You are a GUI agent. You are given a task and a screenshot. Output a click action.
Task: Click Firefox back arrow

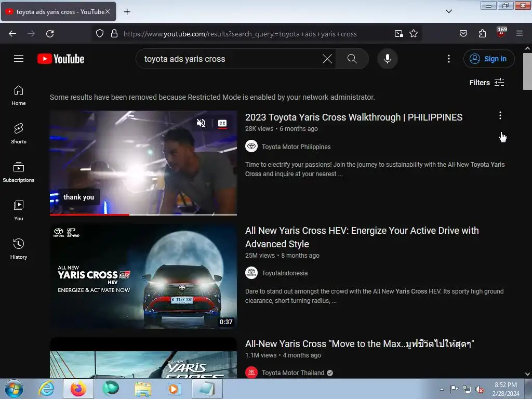pyautogui.click(x=12, y=34)
